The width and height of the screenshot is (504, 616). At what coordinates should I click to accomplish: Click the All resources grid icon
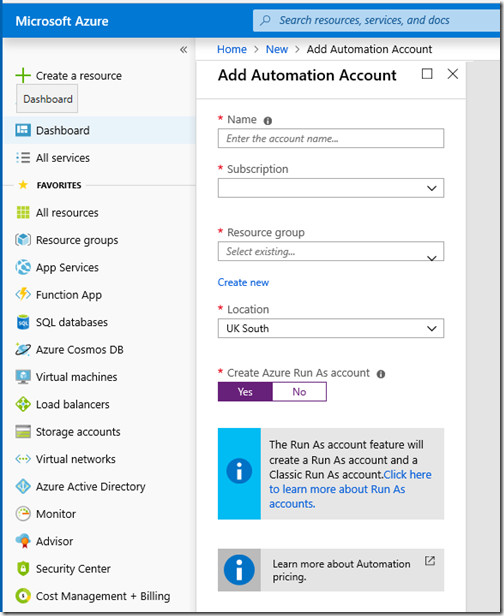(x=23, y=213)
